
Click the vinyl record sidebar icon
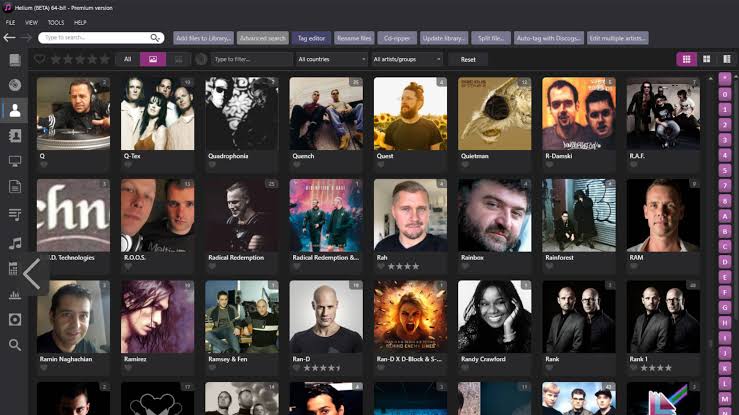pos(15,319)
